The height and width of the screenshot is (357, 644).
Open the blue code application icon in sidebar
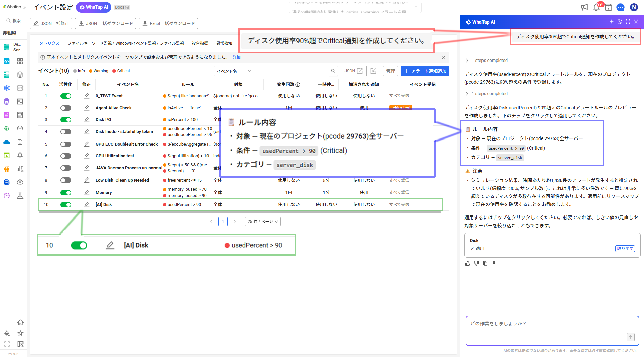(x=7, y=61)
